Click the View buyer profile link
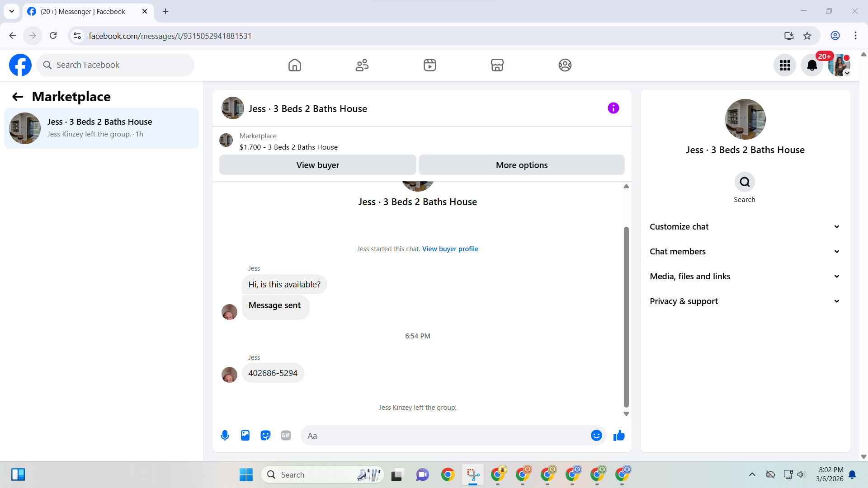This screenshot has width=868, height=488. coord(450,249)
